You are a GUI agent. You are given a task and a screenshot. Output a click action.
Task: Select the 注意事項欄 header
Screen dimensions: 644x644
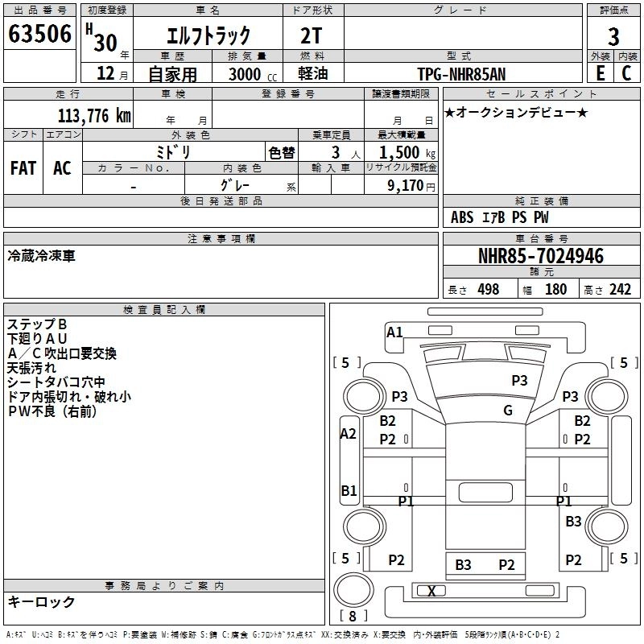[x=221, y=238]
